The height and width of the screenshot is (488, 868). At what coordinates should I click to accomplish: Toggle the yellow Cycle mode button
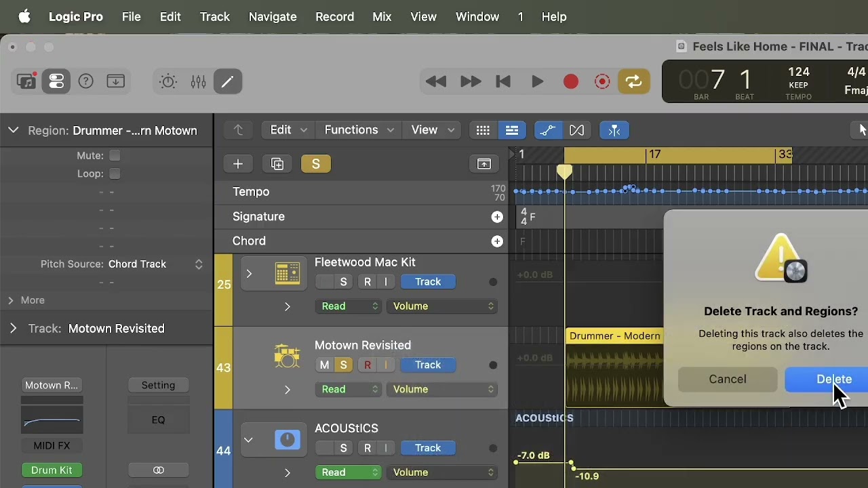633,82
